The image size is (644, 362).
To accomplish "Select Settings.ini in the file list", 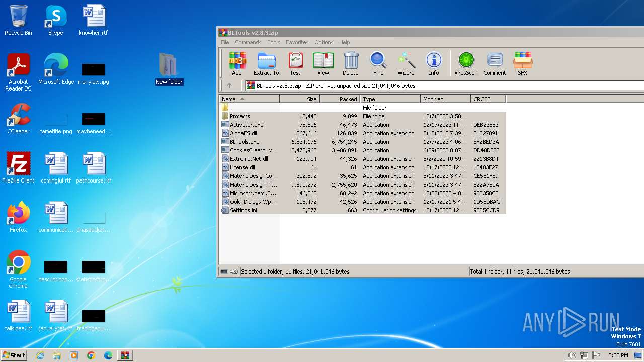I will tap(363, 210).
